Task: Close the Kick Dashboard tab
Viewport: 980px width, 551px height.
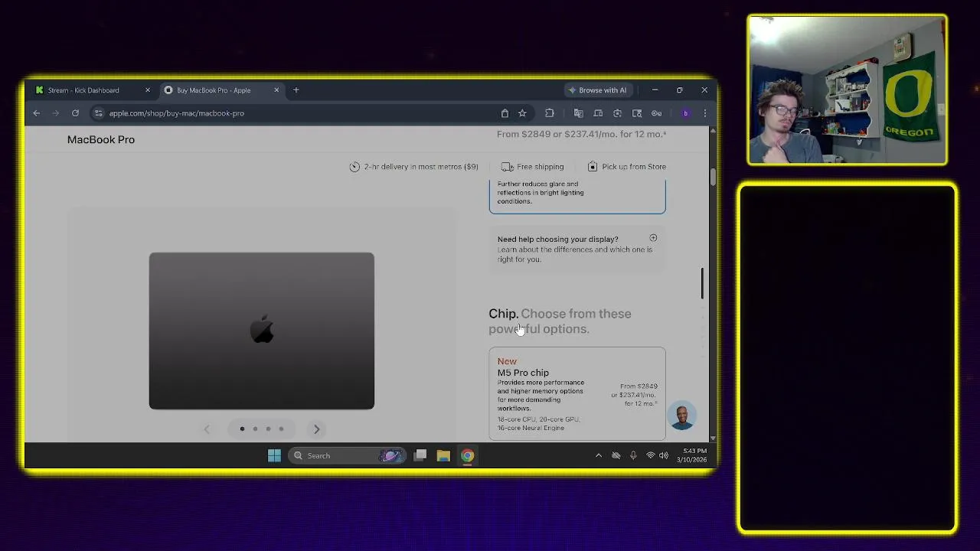Action: click(148, 90)
